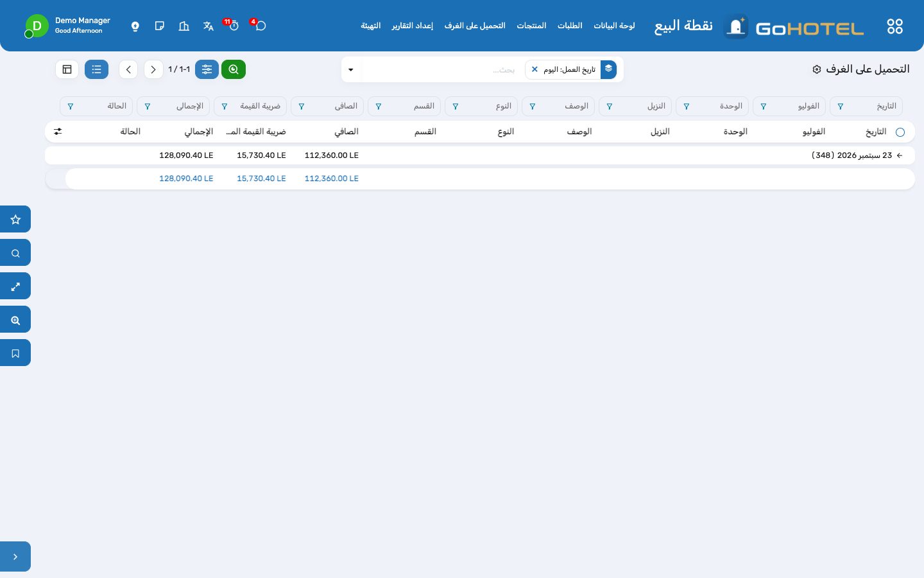Open the bookmark side panel icon

[x=15, y=353]
